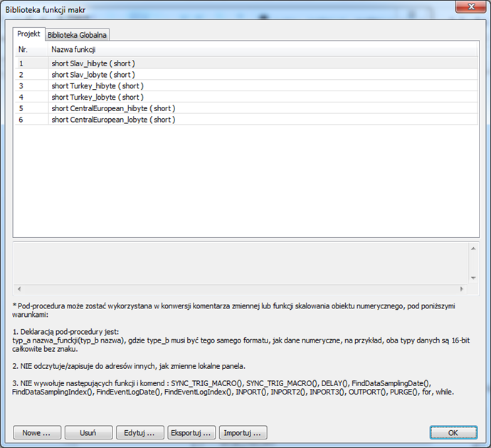
Task: Switch to the Projekt tab
Action: (x=28, y=34)
